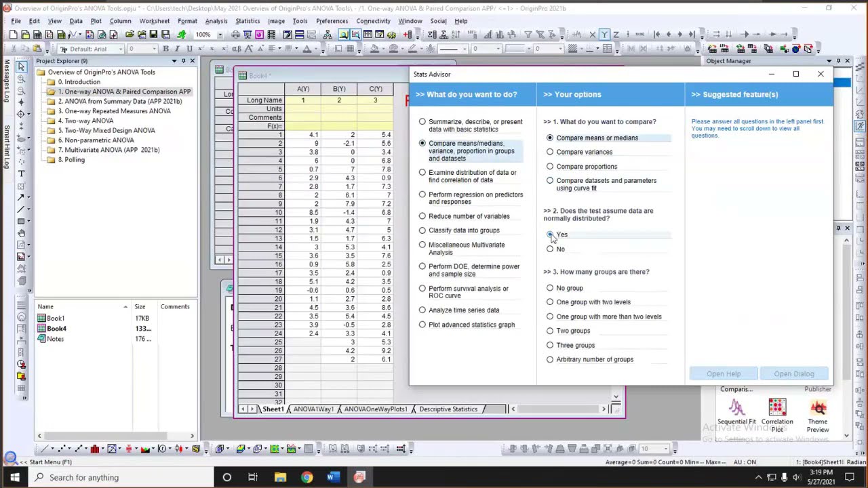Open File Explorer from the taskbar
The height and width of the screenshot is (488, 868).
tap(280, 477)
